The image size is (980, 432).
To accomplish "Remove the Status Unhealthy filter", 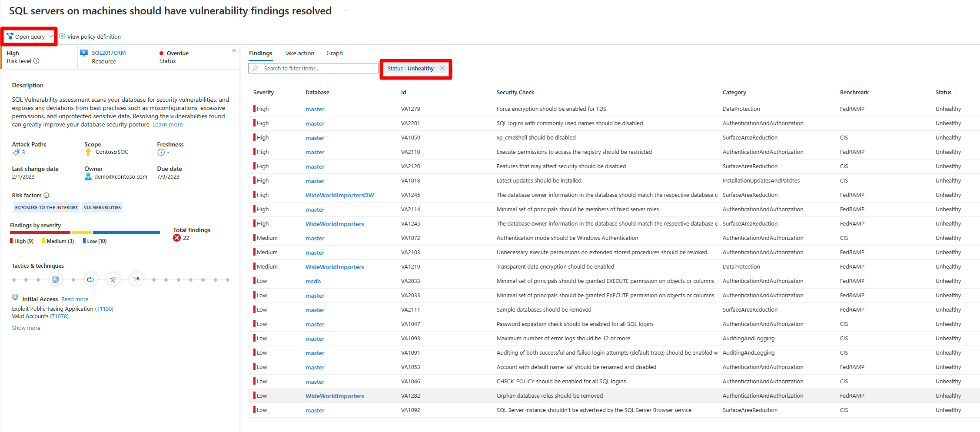I will (442, 68).
